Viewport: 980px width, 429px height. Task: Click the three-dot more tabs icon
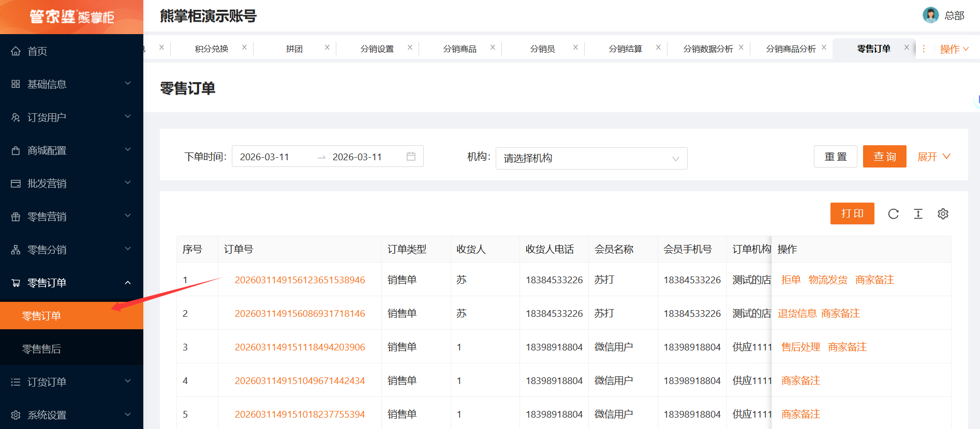pos(924,49)
